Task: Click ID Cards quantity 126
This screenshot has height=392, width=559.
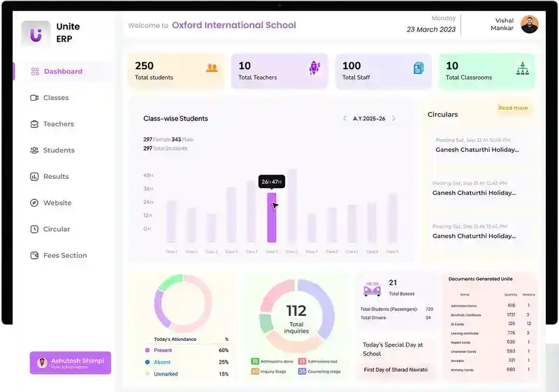Action: (511, 324)
